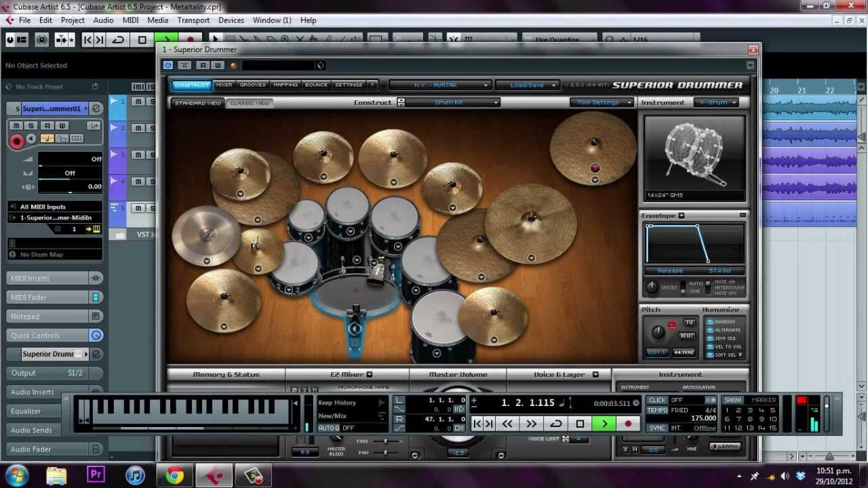The image size is (868, 488).
Task: Click the Edit Instrument e icon
Action: (x=96, y=108)
